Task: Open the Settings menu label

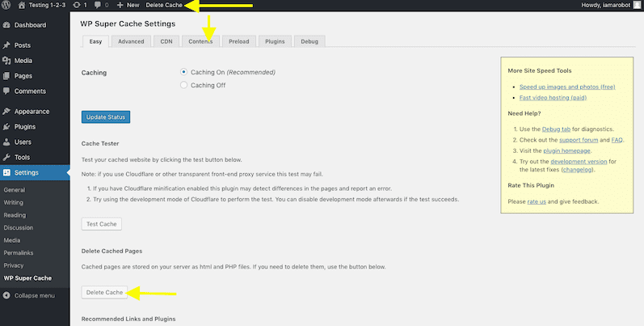Action: 27,172
